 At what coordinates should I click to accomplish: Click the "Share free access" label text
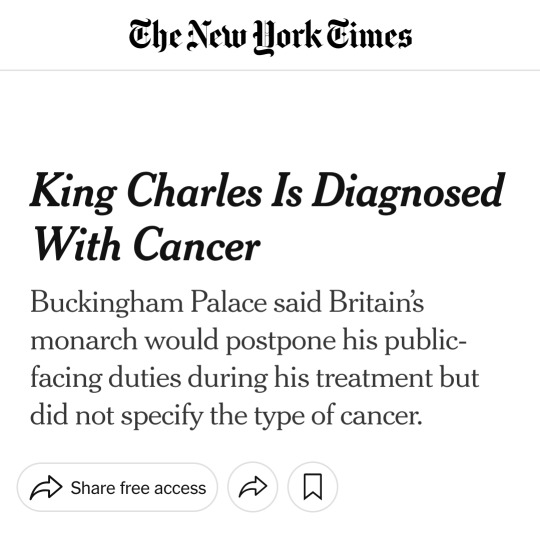tap(138, 488)
